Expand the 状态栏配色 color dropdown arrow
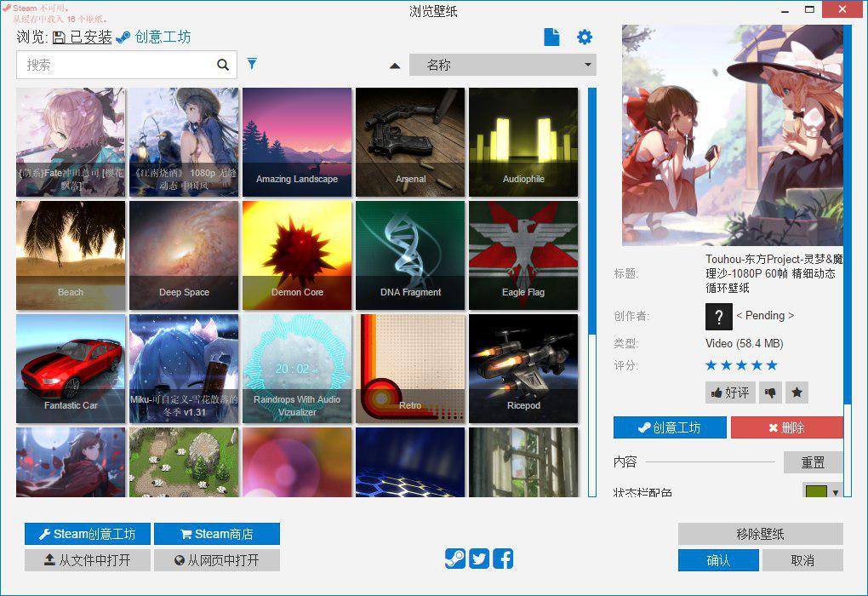This screenshot has height=596, width=868. tap(836, 493)
